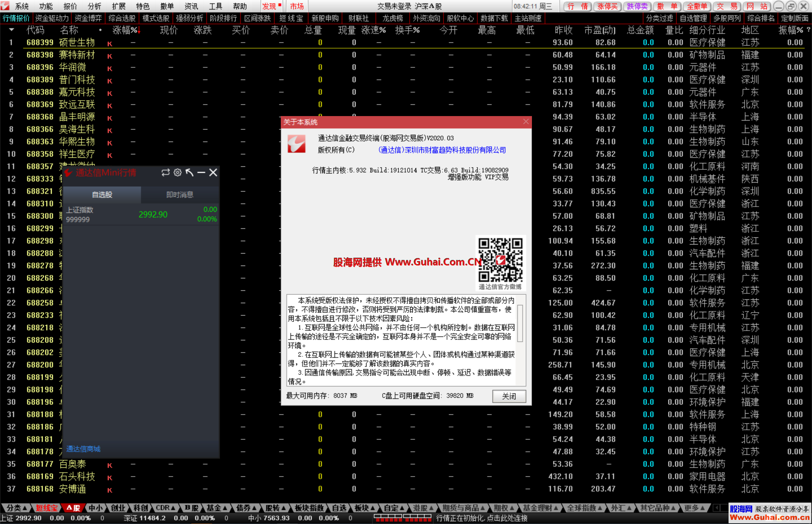Sort by 市盈(动) column header
Image resolution: width=812 pixels, height=524 pixels.
click(x=600, y=30)
